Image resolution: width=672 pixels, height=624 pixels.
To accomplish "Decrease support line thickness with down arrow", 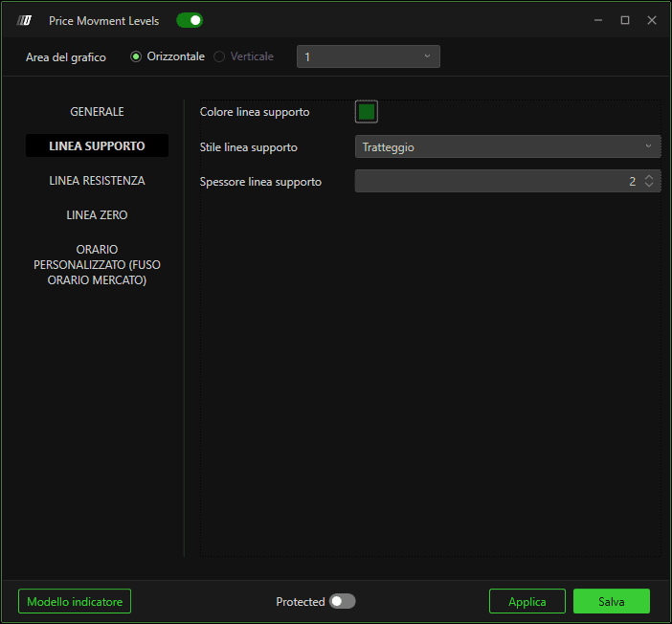I will click(x=649, y=185).
